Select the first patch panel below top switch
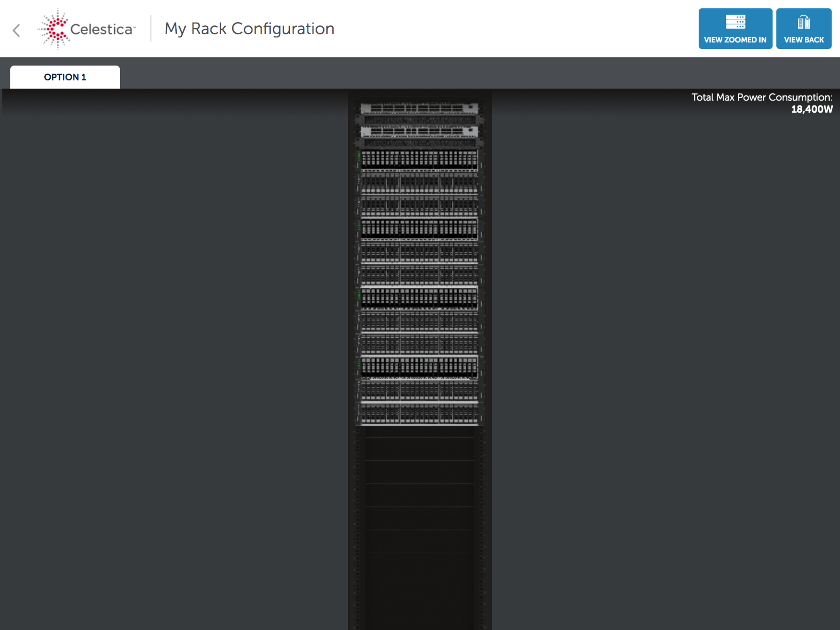Image resolution: width=840 pixels, height=630 pixels. pos(419,120)
